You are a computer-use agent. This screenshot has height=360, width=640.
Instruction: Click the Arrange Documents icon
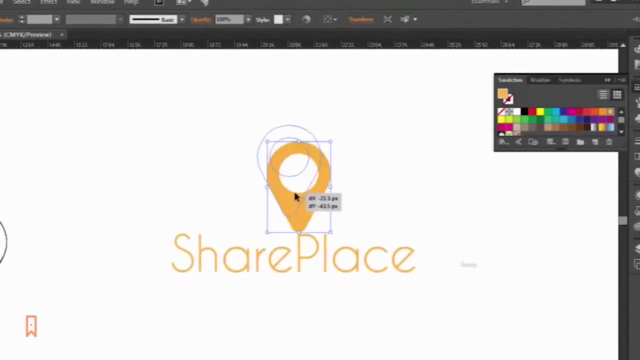[181, 2]
